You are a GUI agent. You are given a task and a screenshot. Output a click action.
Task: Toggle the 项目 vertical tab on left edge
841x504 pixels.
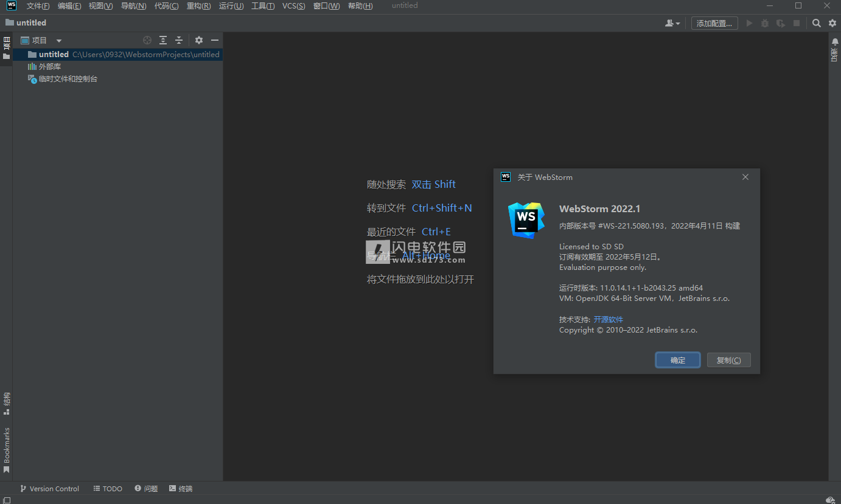pos(6,48)
